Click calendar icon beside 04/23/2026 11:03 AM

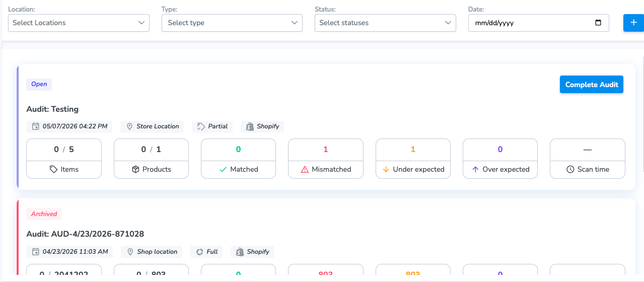coord(35,252)
